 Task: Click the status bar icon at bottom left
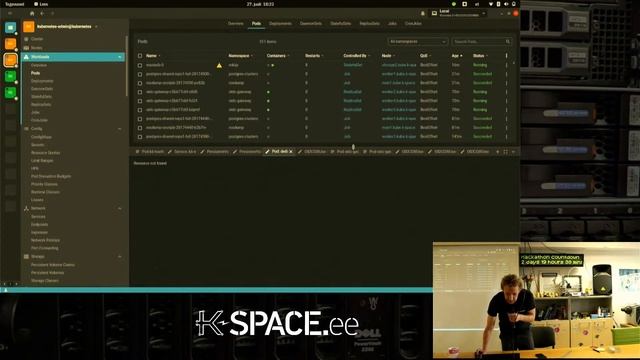(x=6, y=290)
